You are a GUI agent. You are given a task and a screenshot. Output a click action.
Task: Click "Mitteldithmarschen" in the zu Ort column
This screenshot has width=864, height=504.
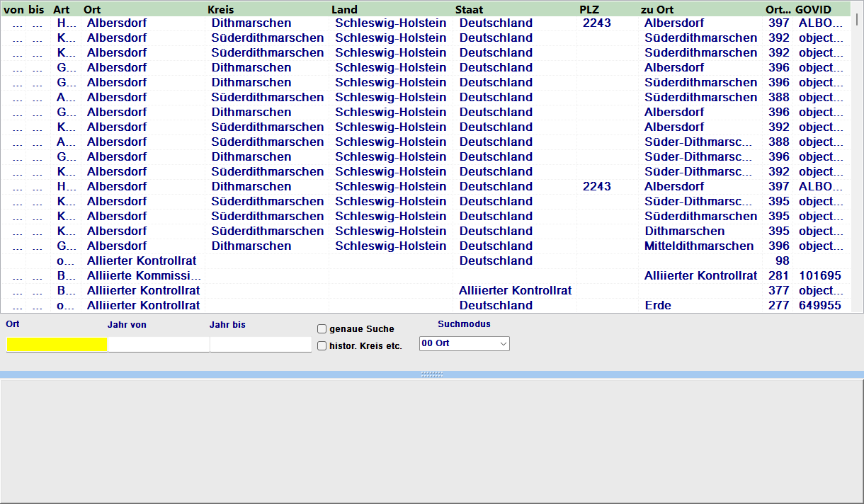coord(699,246)
